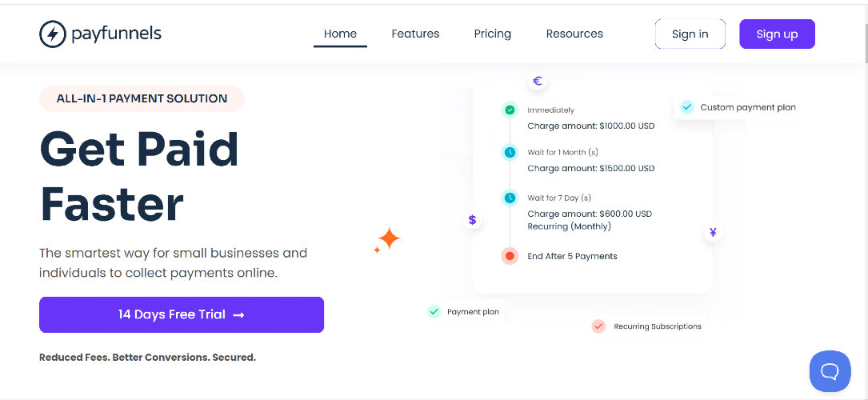
Task: Click 'Wait for 7 Day (s)' text
Action: [x=560, y=198]
